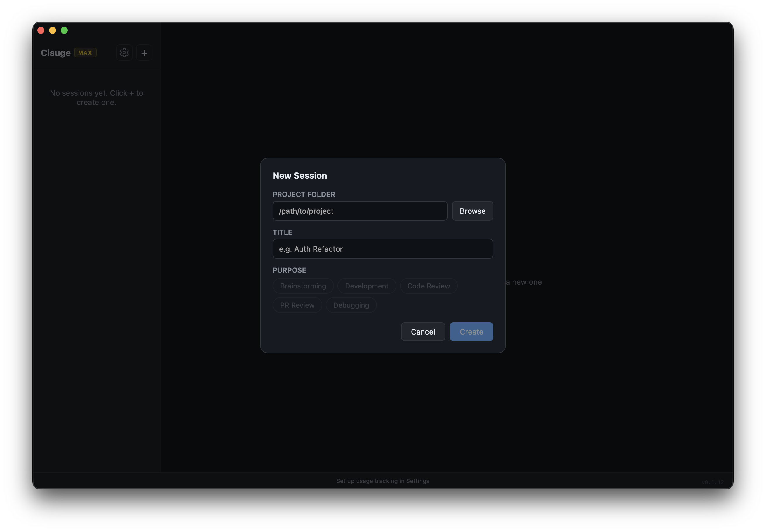Click the Clauge app name

56,53
